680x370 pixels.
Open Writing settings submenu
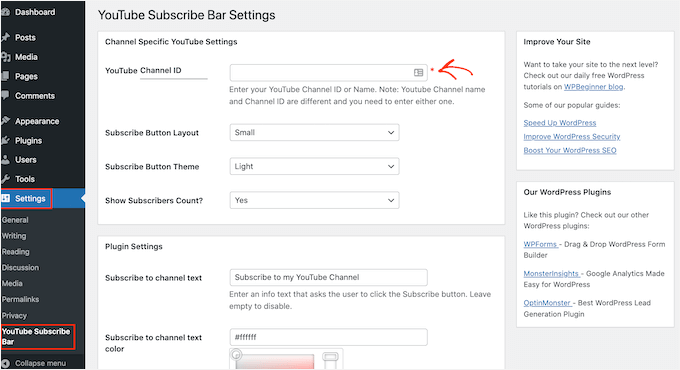[14, 236]
